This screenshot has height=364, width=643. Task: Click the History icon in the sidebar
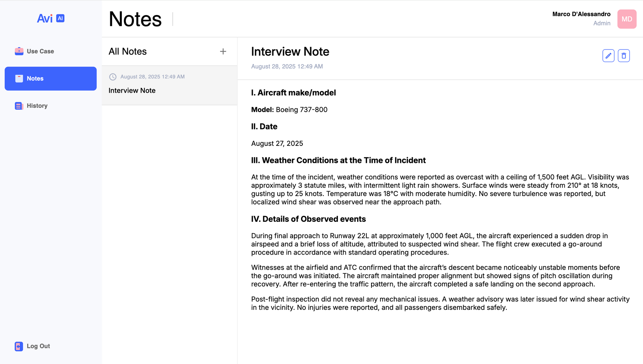pyautogui.click(x=19, y=106)
